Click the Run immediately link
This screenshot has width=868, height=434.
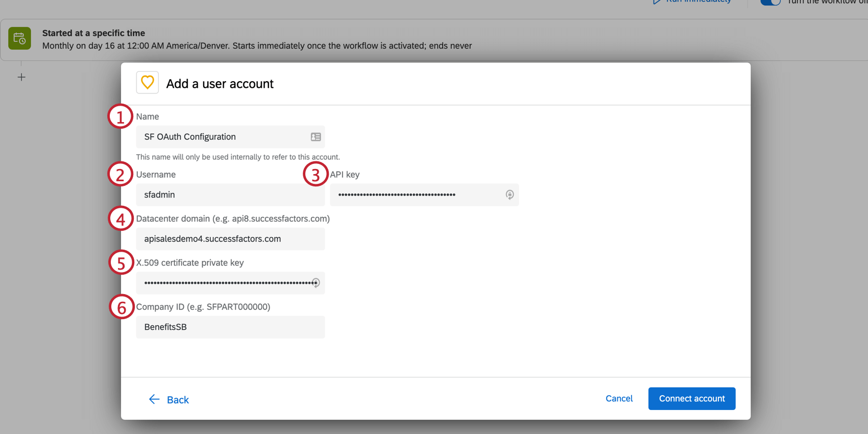click(698, 2)
